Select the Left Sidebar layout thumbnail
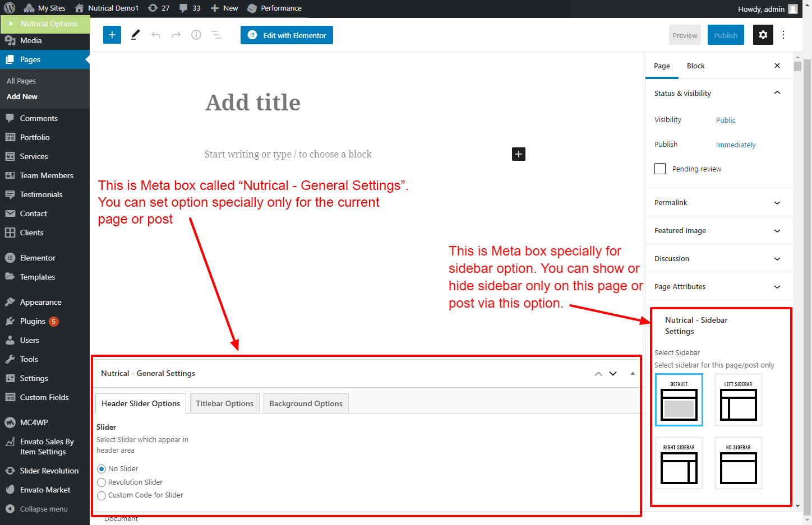The image size is (812, 525). (738, 400)
